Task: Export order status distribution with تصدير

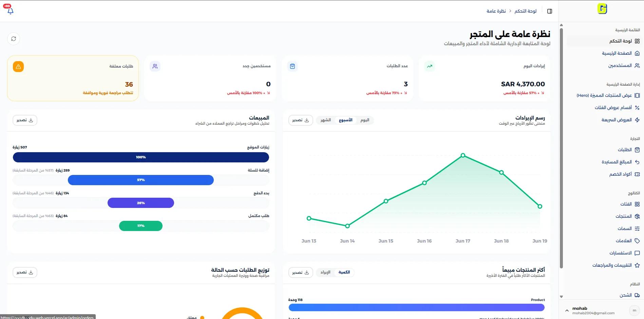Action: click(x=25, y=272)
